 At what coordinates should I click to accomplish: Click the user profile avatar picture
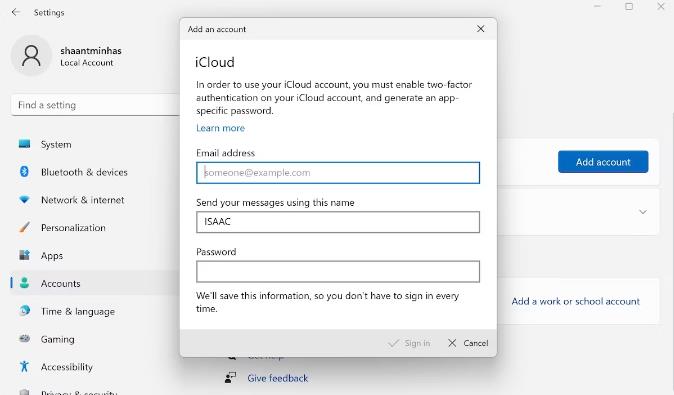click(31, 56)
